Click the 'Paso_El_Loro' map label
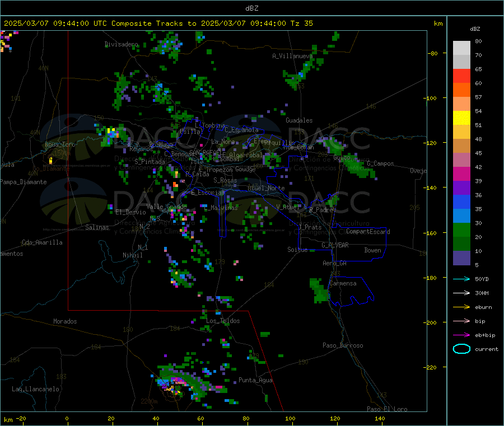This screenshot has height=426, width=504. 387,409
